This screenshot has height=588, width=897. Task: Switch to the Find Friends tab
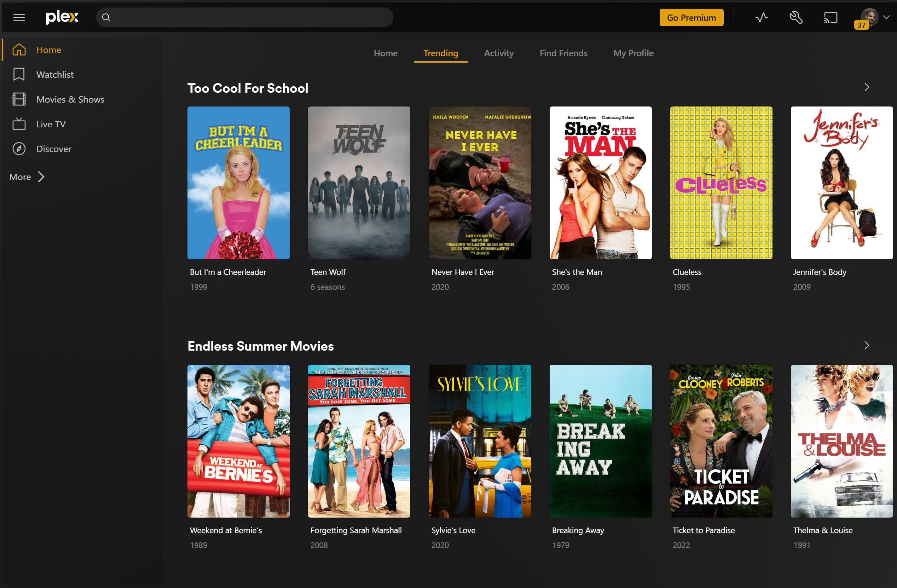pyautogui.click(x=563, y=53)
